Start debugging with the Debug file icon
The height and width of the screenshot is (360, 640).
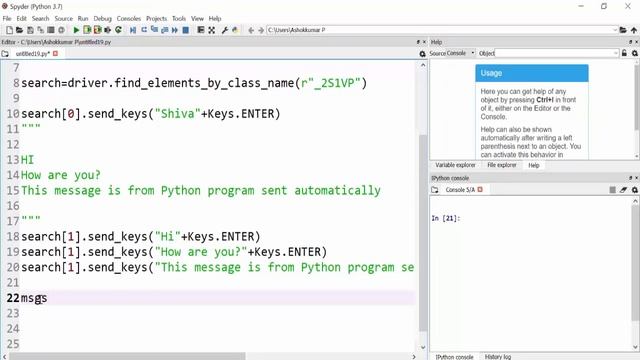tap(133, 30)
